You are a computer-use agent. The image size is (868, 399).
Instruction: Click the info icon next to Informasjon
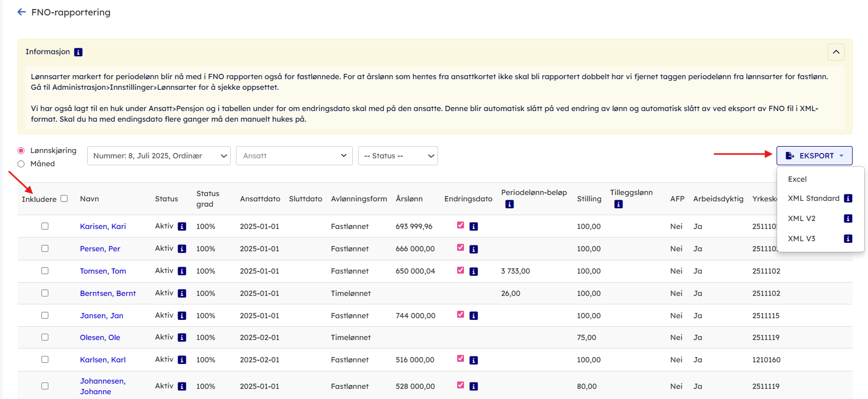tap(78, 52)
